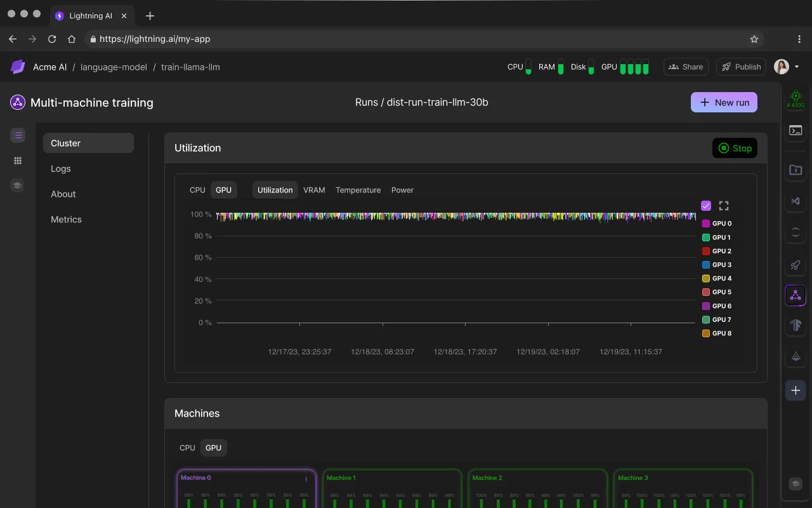Click the Share button

click(x=686, y=67)
